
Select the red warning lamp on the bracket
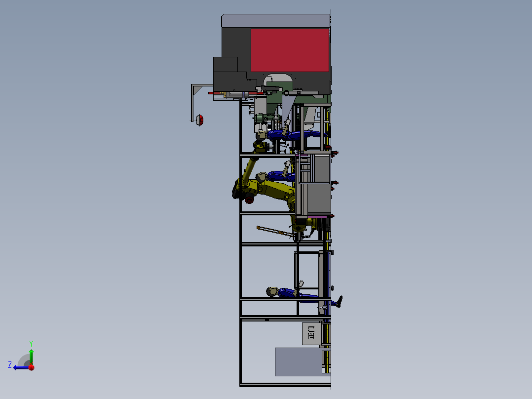[200, 120]
